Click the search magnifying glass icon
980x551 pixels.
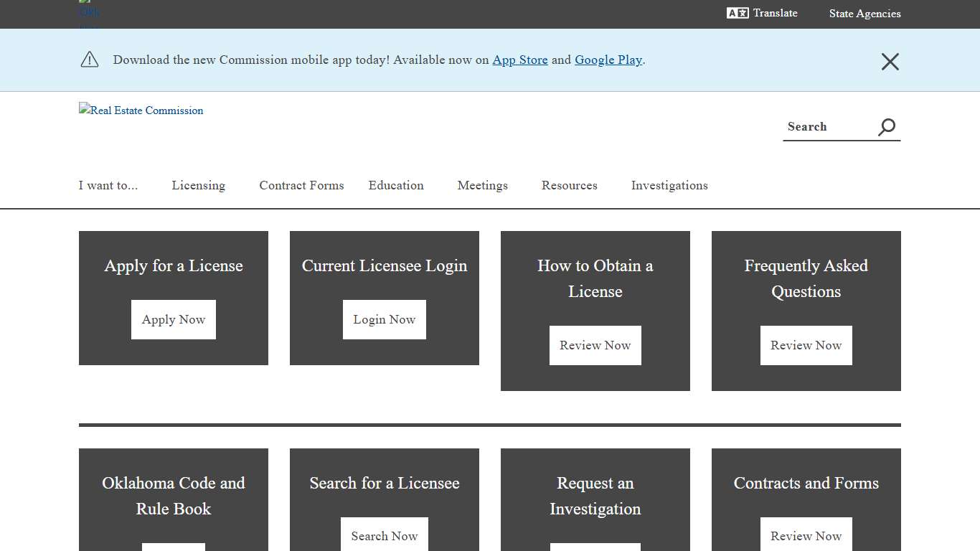click(x=887, y=127)
